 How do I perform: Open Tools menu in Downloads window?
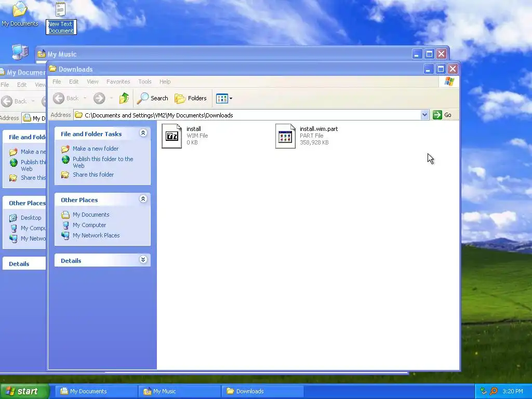144,82
